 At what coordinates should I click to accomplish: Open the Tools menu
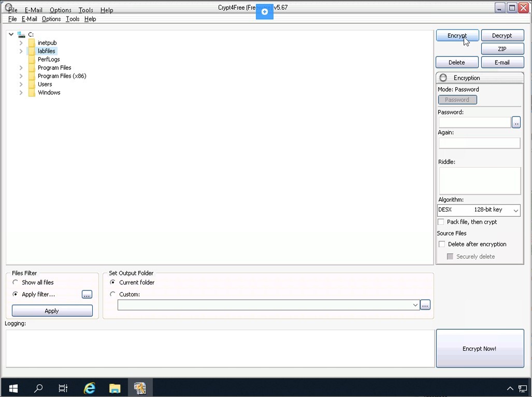pyautogui.click(x=73, y=19)
